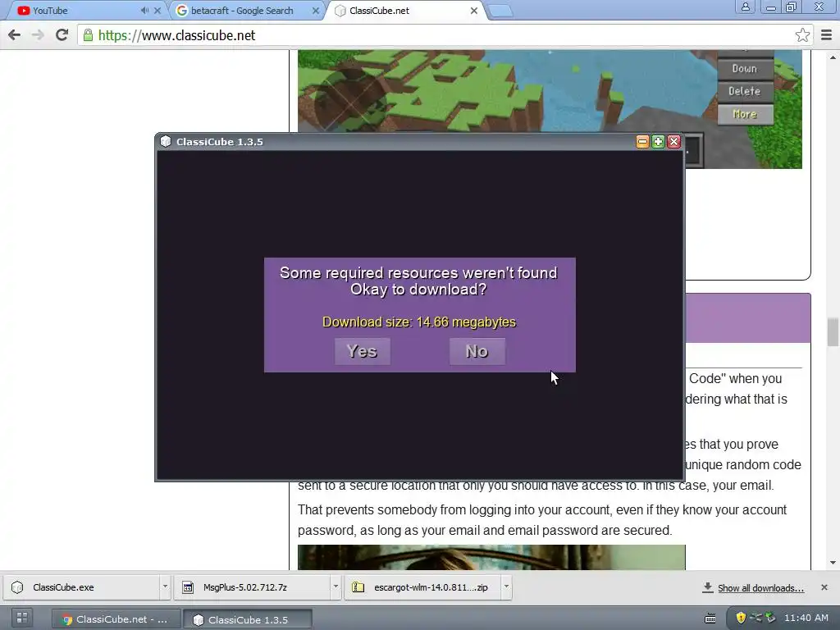Open downloaded MsgPlus-5.02.712.7z file
The image size is (840, 630).
(x=253, y=587)
